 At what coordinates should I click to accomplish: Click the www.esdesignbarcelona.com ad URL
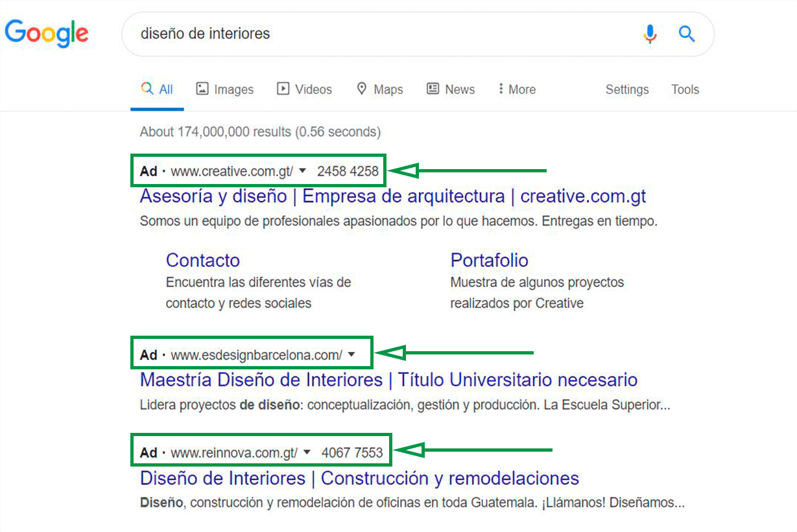click(257, 355)
